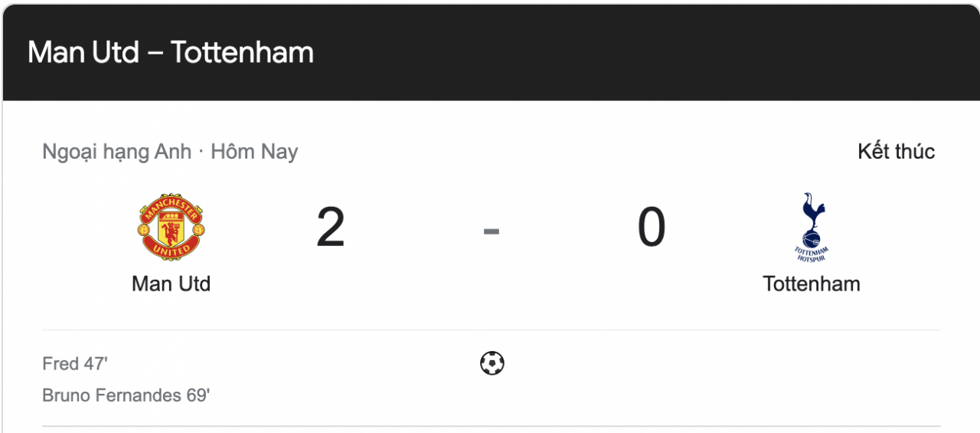Click the divider line below Bruno Fernandes
This screenshot has height=433, width=980.
[491, 426]
